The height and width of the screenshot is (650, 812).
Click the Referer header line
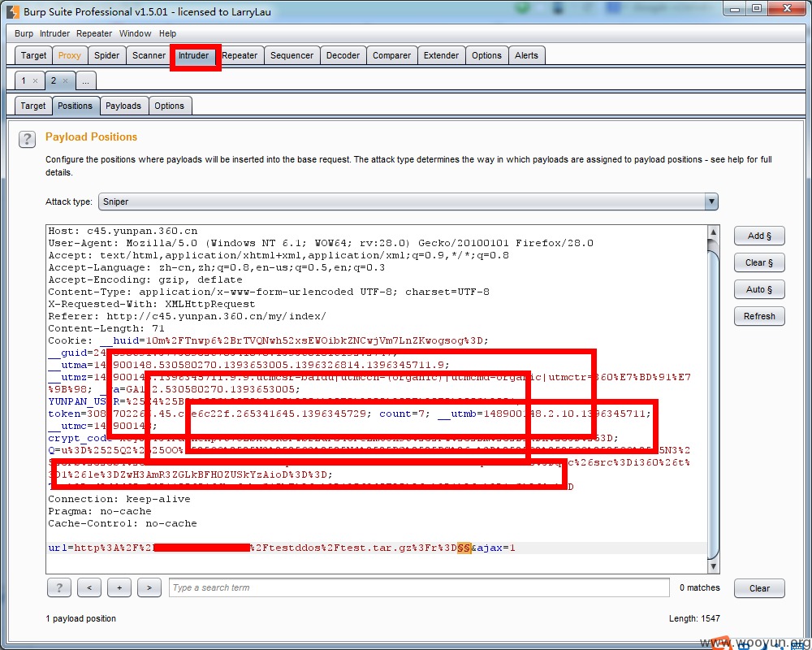coord(187,316)
